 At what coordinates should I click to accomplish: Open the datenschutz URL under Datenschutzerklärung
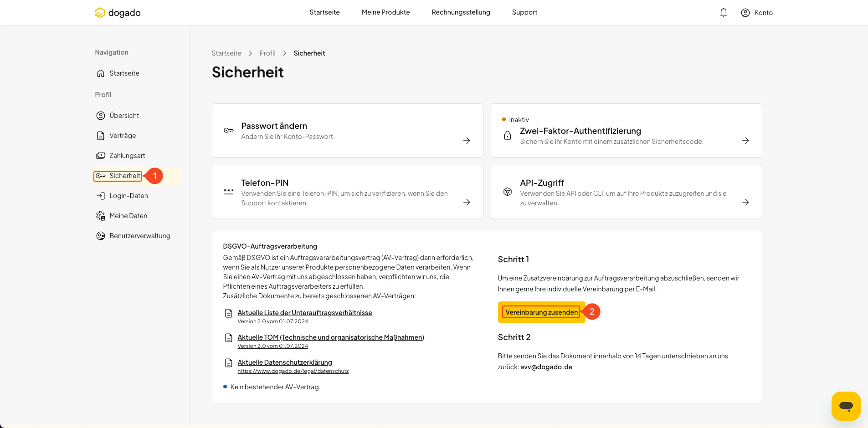(293, 371)
